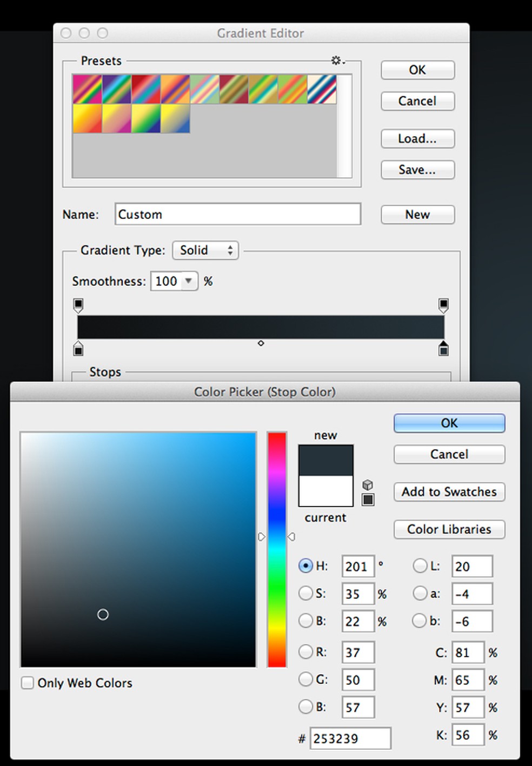
Task: Click the M magenta value field
Action: [x=468, y=680]
